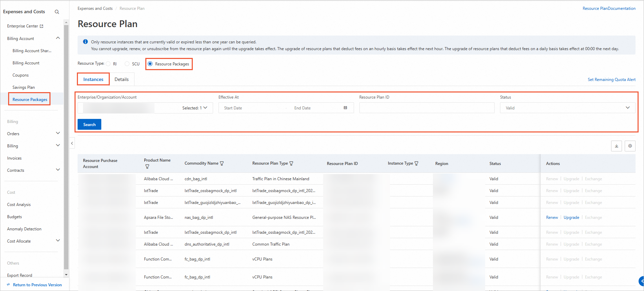Click the external link icon next to Enterprise Center
The height and width of the screenshot is (291, 644).
tap(42, 26)
